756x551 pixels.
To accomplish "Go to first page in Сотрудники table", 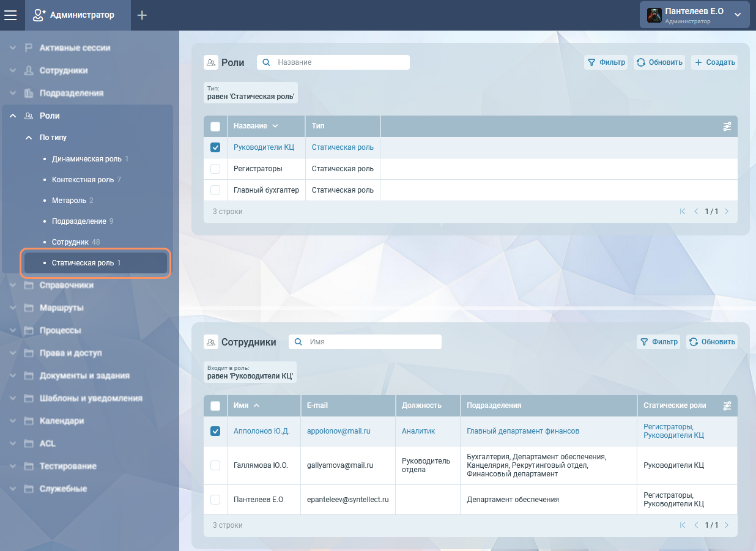I will (x=683, y=525).
